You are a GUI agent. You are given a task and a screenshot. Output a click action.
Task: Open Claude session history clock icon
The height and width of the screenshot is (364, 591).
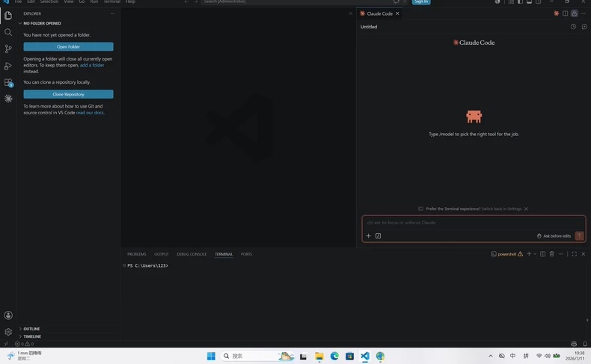573,27
